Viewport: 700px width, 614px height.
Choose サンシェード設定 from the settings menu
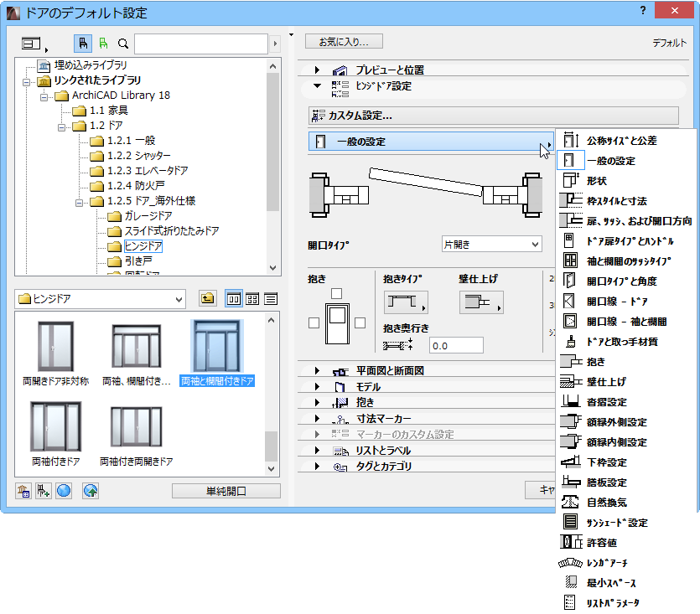click(613, 522)
